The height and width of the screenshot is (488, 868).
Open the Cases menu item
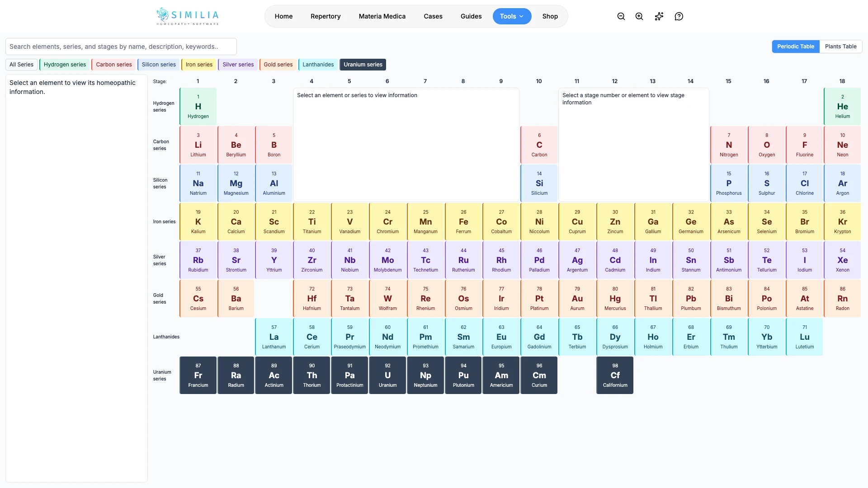pyautogui.click(x=433, y=16)
